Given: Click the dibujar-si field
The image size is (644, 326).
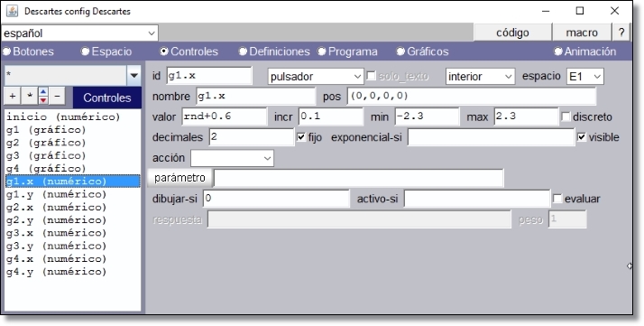Looking at the screenshot, I should click(276, 199).
